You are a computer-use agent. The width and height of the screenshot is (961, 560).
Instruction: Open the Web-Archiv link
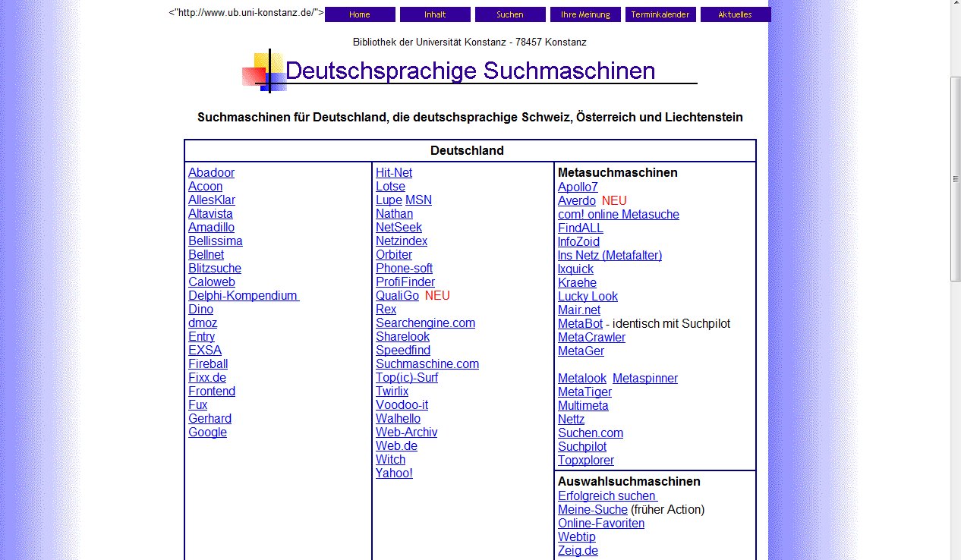tap(406, 433)
